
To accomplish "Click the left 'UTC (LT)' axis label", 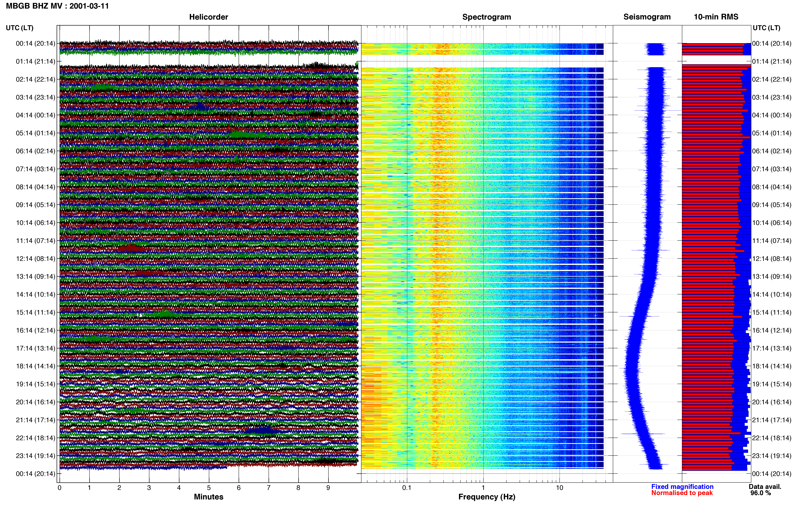I will pos(20,28).
